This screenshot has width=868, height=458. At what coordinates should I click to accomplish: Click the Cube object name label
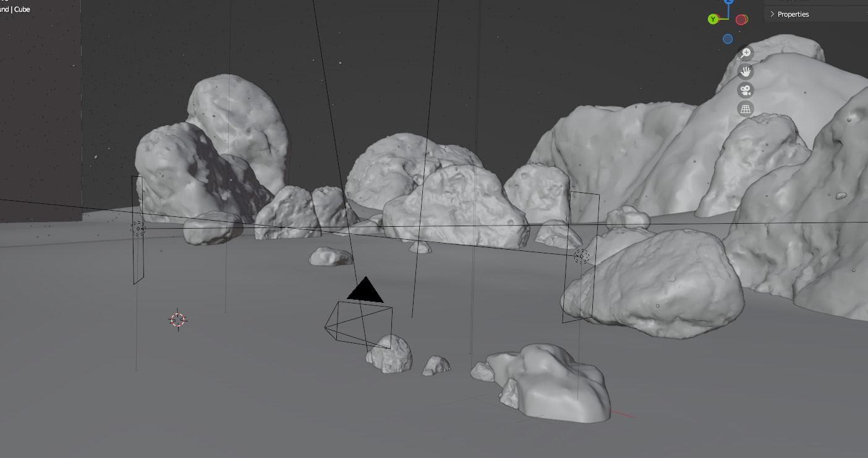point(22,9)
